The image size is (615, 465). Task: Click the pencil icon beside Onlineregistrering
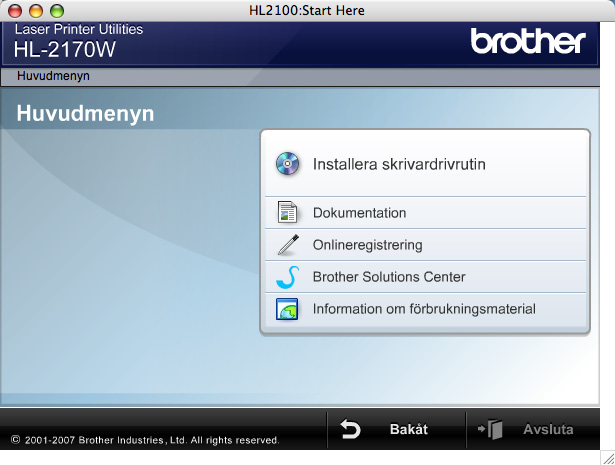click(x=288, y=245)
